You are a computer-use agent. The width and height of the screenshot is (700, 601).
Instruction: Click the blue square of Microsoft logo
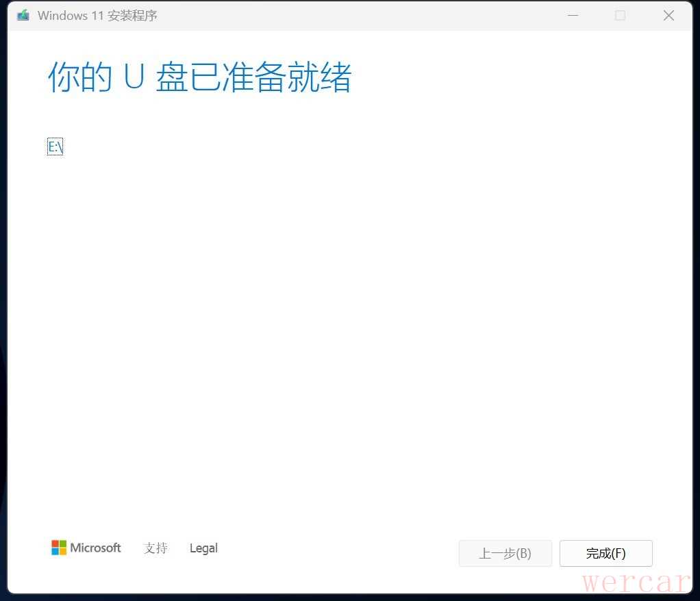pyautogui.click(x=55, y=552)
